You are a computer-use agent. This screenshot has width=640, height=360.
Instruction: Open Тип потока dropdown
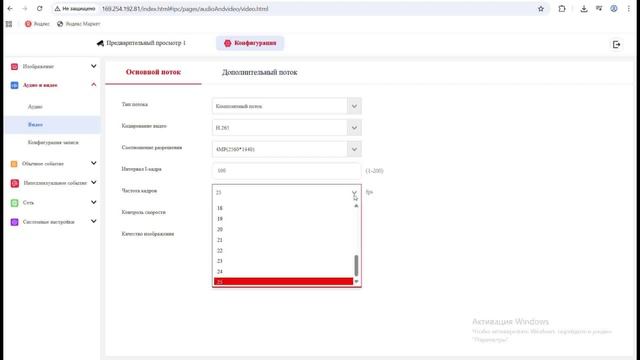287,106
